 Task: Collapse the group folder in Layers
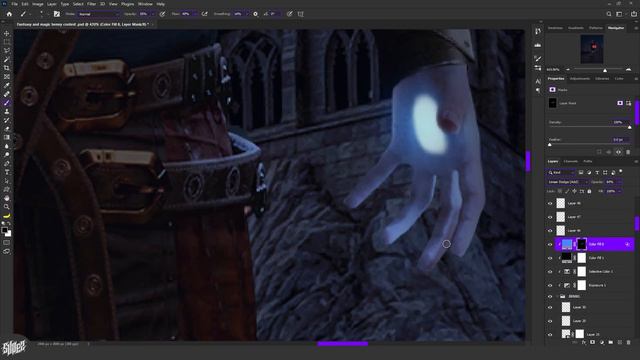(x=557, y=296)
